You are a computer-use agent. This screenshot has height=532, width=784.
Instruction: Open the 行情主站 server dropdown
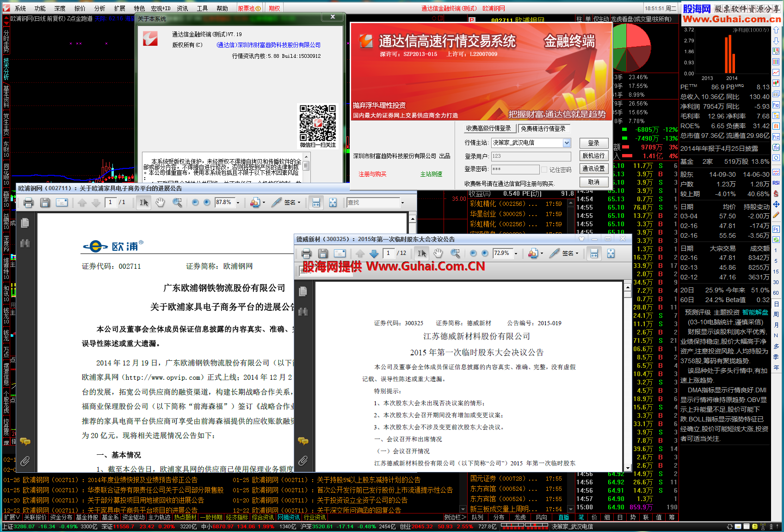pos(567,143)
